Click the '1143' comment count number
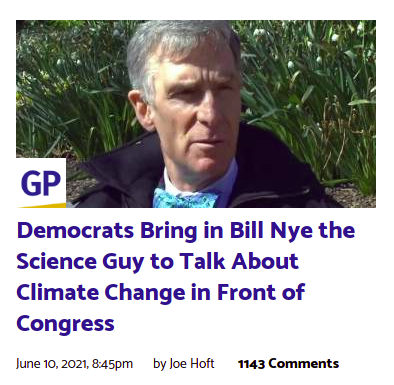 coord(251,364)
